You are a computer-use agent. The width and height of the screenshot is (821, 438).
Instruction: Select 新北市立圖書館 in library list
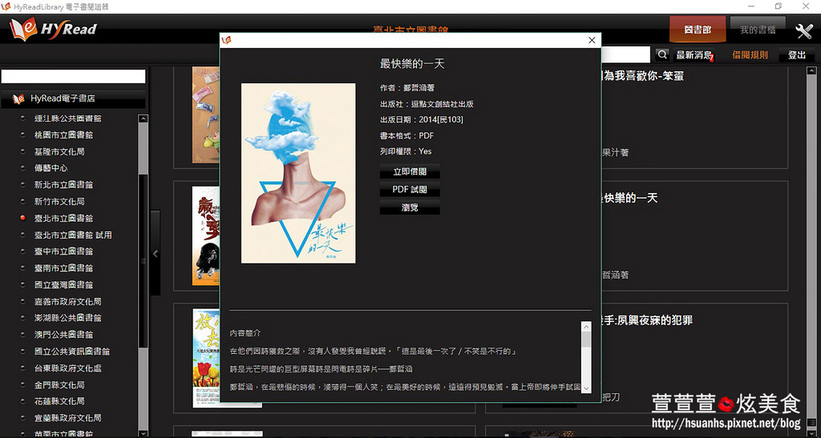coord(67,185)
